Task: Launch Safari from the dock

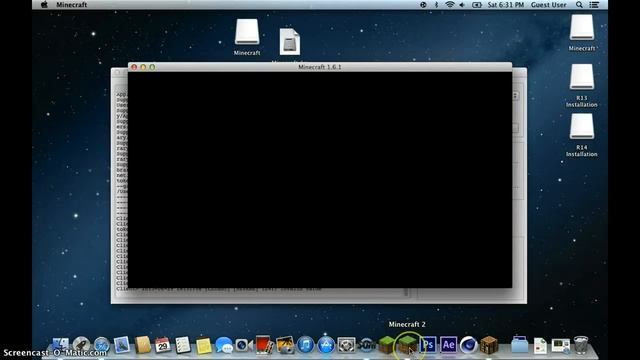Action: [x=102, y=345]
